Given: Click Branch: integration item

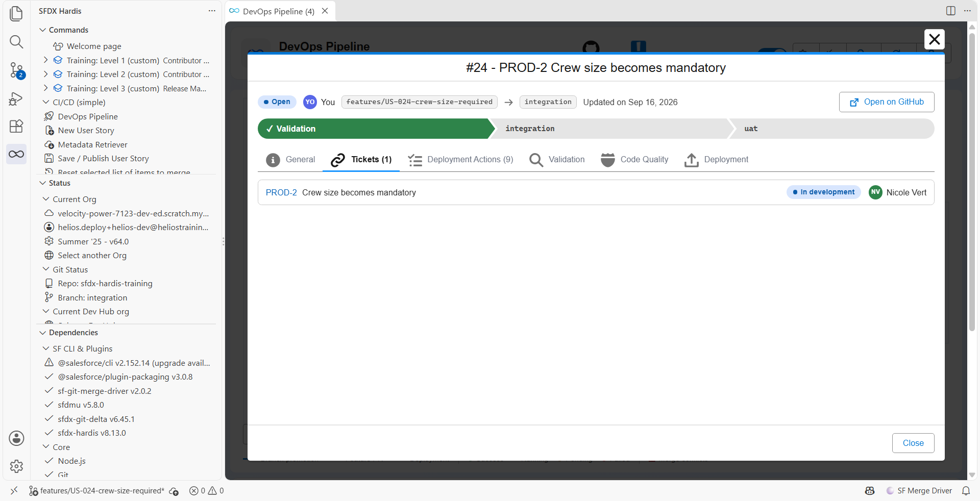Looking at the screenshot, I should (x=92, y=298).
